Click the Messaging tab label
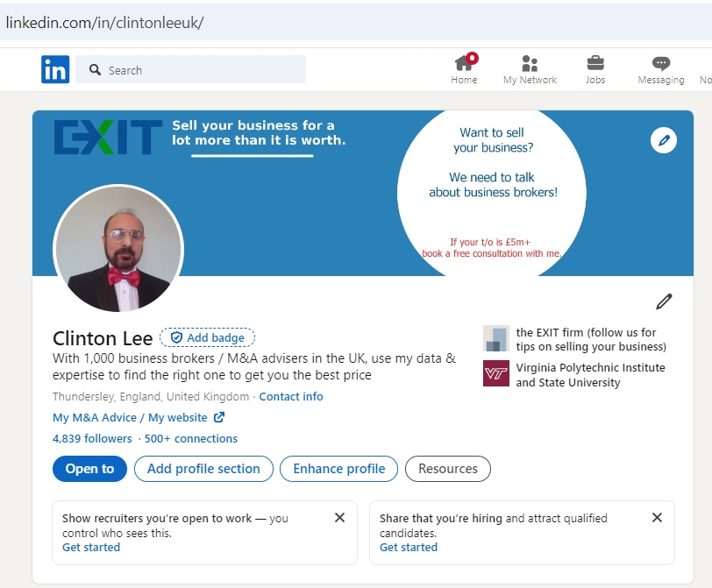This screenshot has width=712, height=588. tap(660, 80)
